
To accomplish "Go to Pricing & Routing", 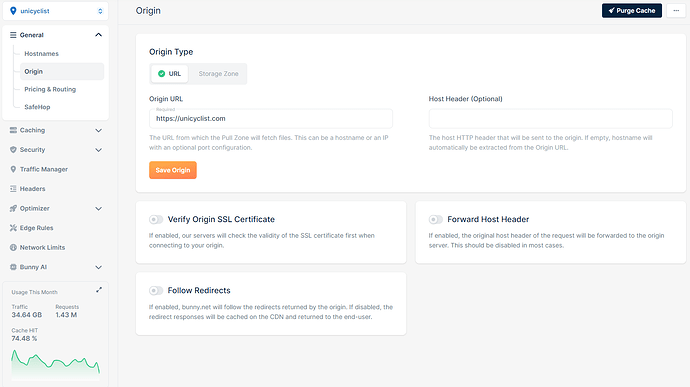I will coord(50,89).
